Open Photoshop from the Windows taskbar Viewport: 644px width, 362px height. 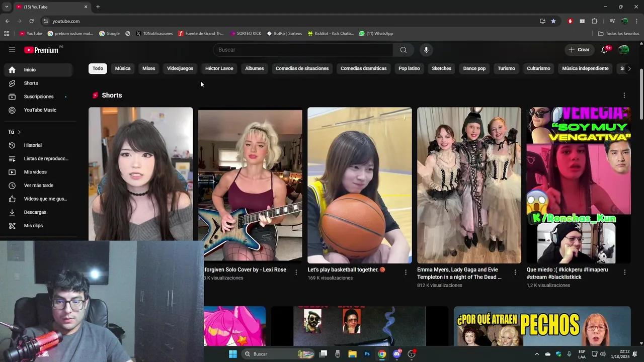367,354
